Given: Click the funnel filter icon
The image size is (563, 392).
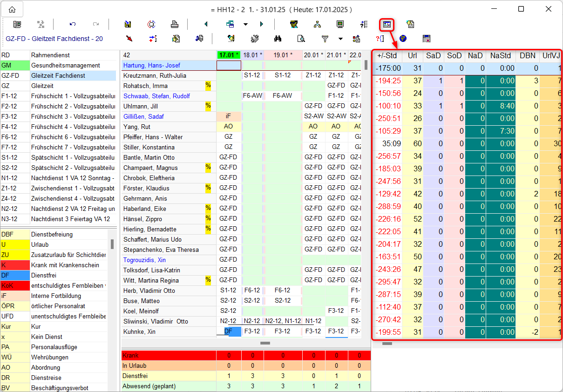Looking at the screenshot, I should pos(325,39).
